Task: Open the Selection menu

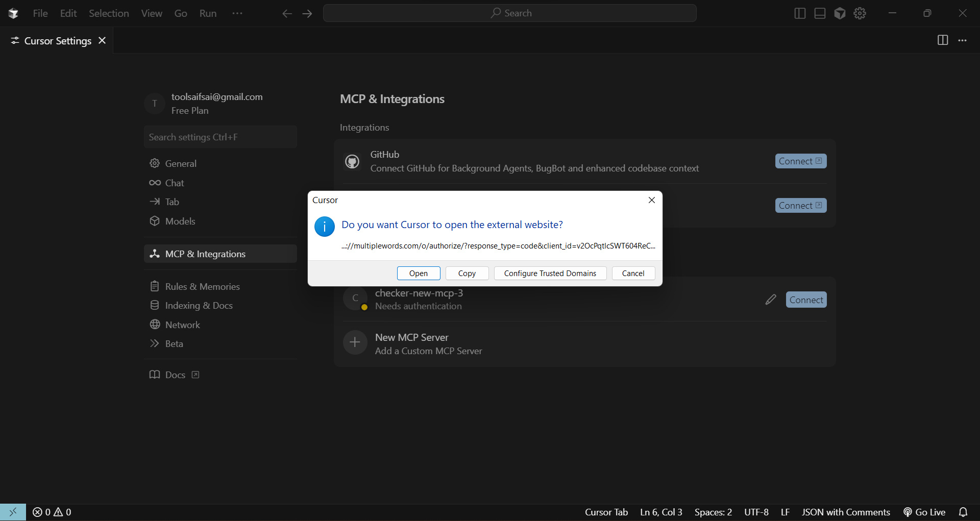Action: pyautogui.click(x=109, y=13)
